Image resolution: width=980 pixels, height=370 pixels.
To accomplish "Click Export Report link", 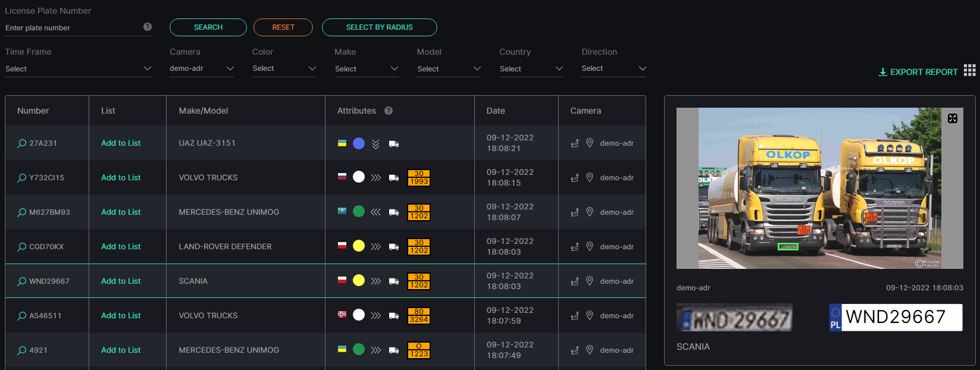I will click(918, 72).
